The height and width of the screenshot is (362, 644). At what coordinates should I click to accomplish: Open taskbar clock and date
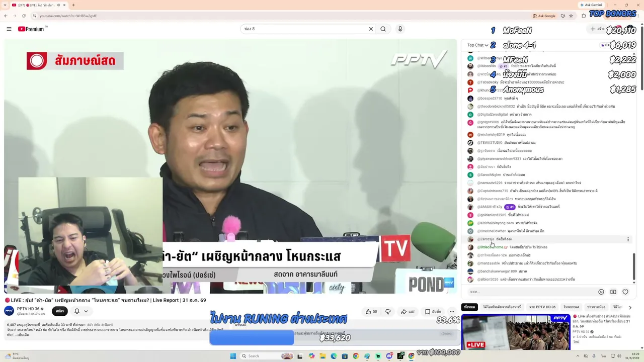[x=632, y=356]
